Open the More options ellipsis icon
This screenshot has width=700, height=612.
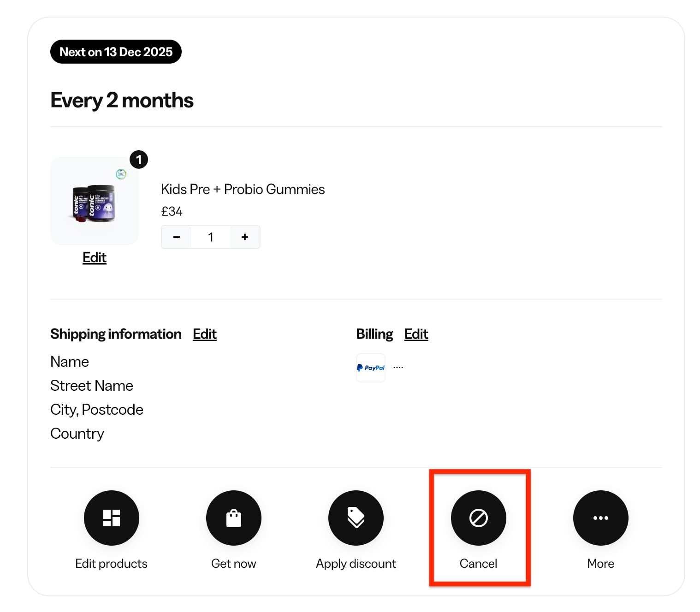pos(600,518)
